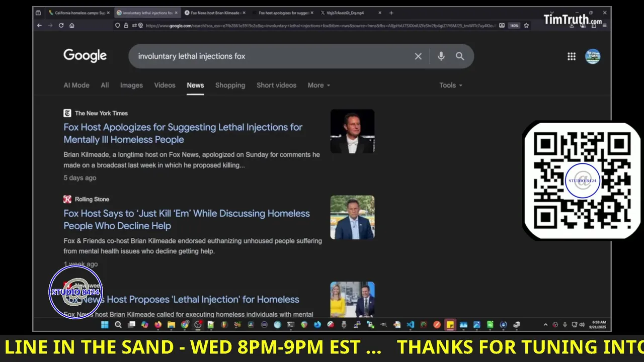Click the Rolling Stone source label

pos(92,199)
